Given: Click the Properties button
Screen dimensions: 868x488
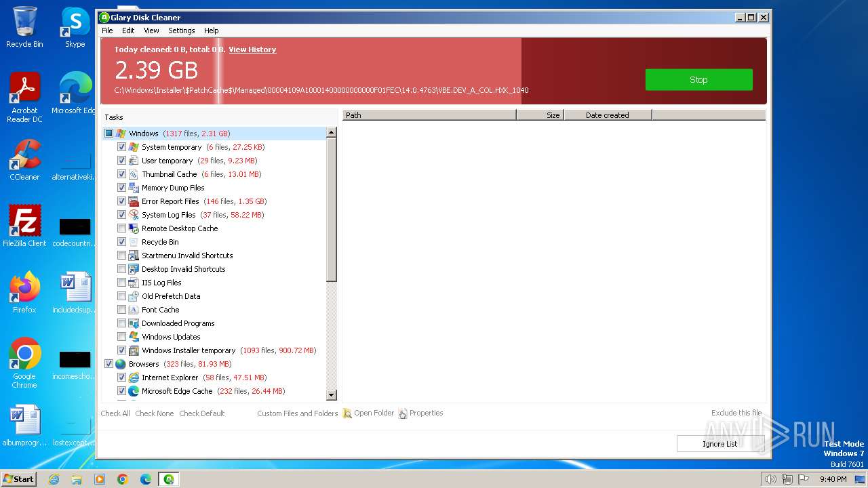Looking at the screenshot, I should pyautogui.click(x=421, y=413).
